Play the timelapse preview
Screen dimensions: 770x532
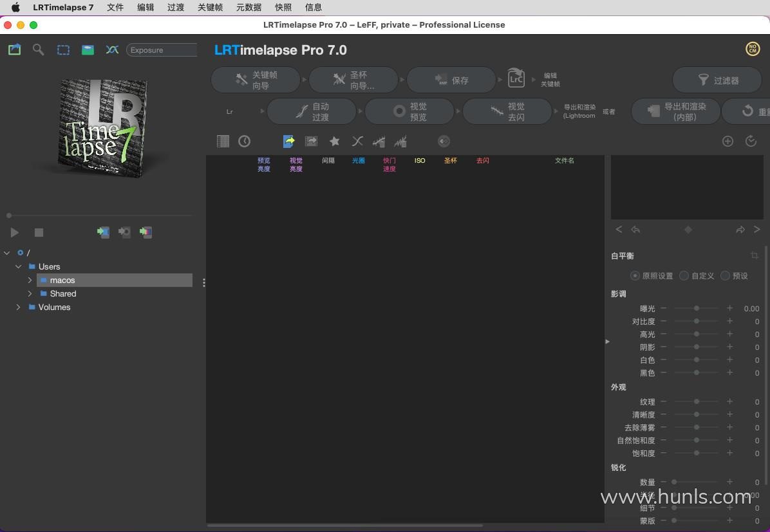15,233
